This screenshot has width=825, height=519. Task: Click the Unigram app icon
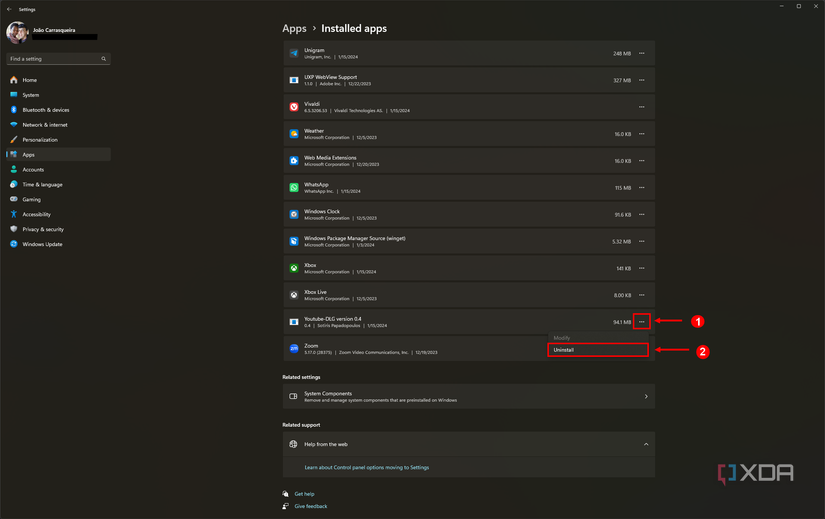[294, 53]
